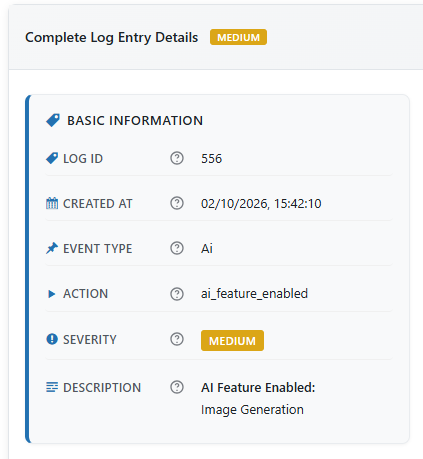423x459 pixels.
Task: Click the CREATED AT field label
Action: click(x=98, y=204)
